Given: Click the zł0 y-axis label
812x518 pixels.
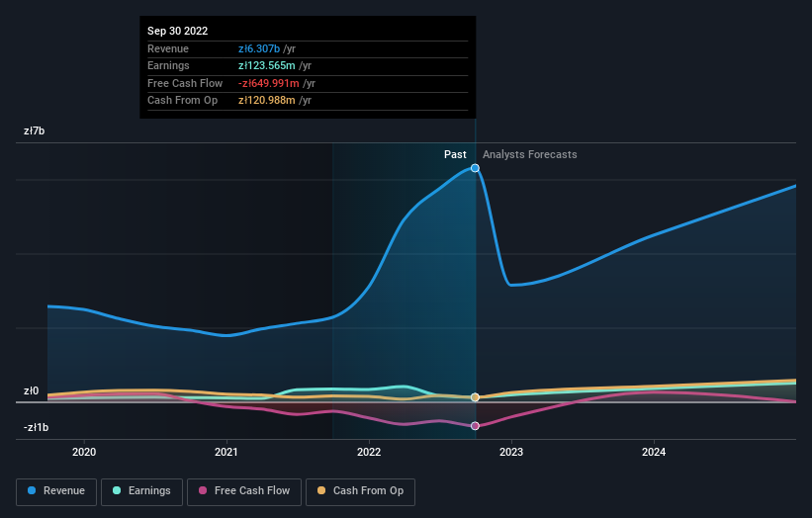Looking at the screenshot, I should coord(31,390).
